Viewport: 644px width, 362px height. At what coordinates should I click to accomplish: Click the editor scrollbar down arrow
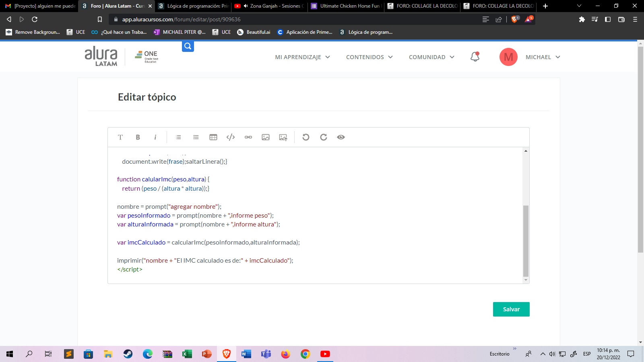[x=526, y=280]
